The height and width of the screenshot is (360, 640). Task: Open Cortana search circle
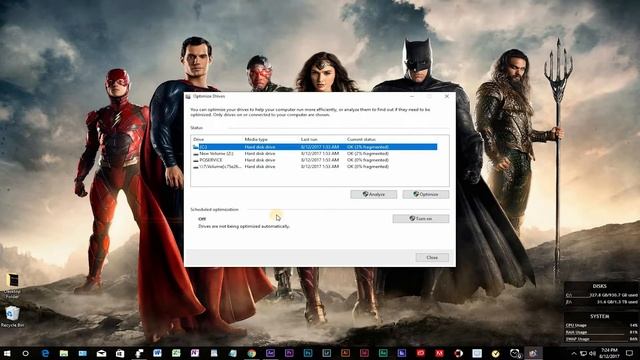tap(25, 353)
